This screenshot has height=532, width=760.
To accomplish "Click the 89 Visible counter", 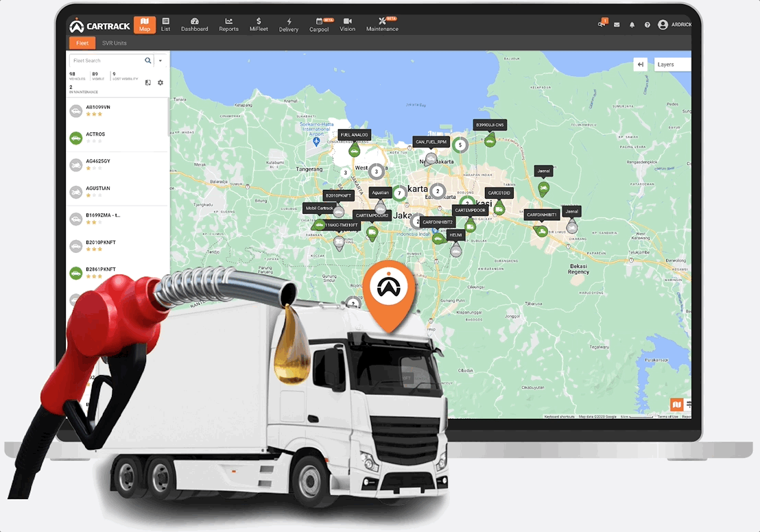I will coord(98,76).
